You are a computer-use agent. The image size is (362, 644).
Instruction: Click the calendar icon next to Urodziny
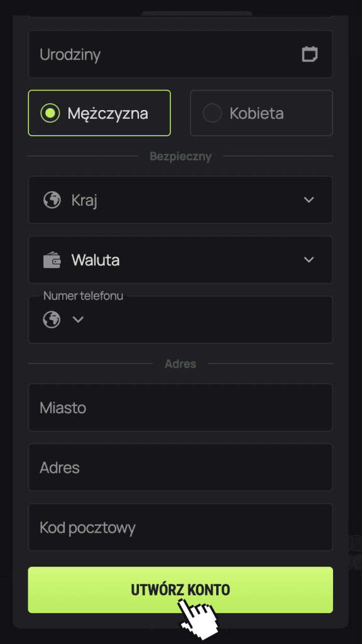point(309,54)
